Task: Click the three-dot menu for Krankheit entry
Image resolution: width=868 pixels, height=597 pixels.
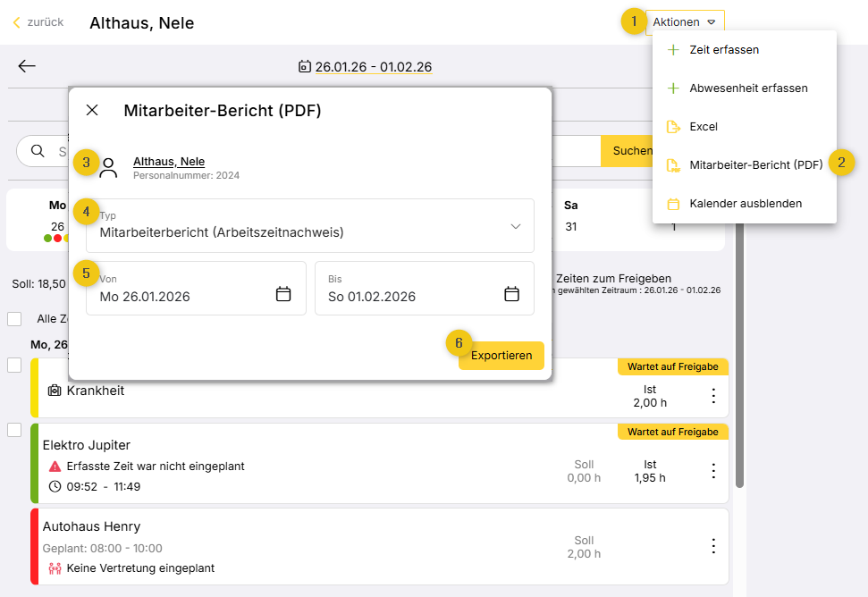Action: point(713,396)
